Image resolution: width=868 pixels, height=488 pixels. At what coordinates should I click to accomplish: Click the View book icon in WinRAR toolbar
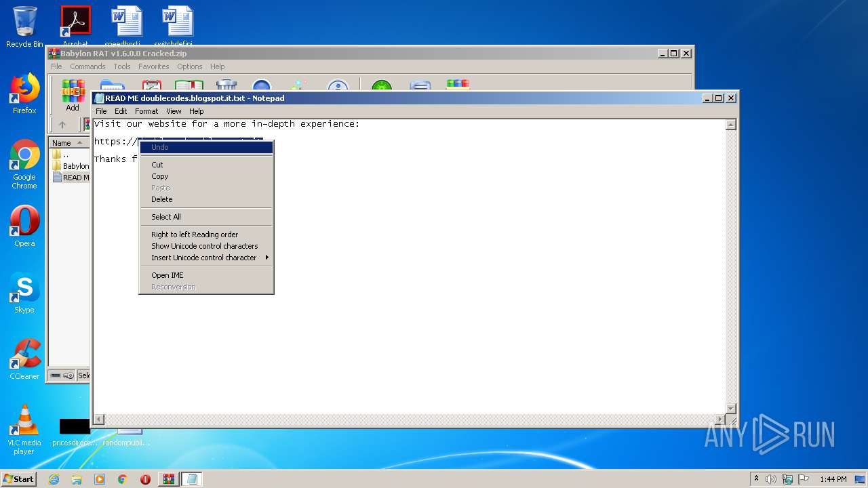click(x=189, y=85)
